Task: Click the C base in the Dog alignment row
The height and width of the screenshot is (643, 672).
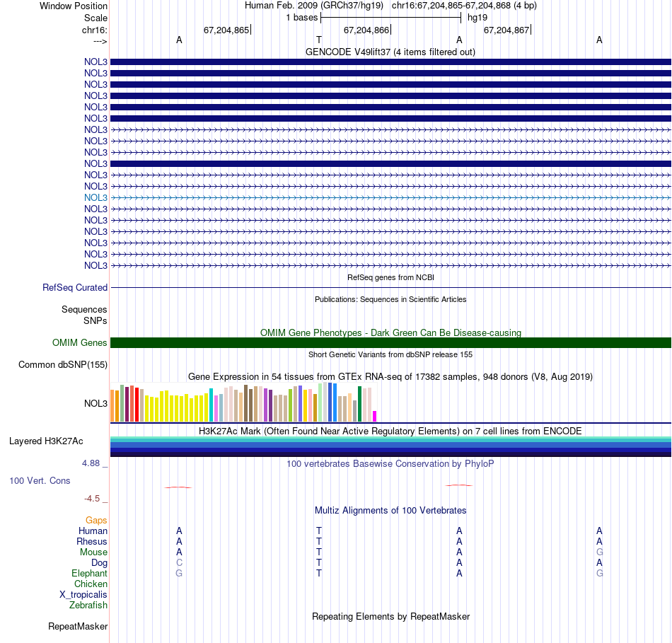Action: (179, 563)
